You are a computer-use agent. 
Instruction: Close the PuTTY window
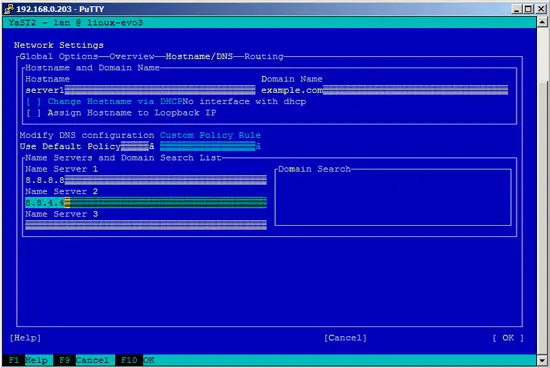point(541,9)
